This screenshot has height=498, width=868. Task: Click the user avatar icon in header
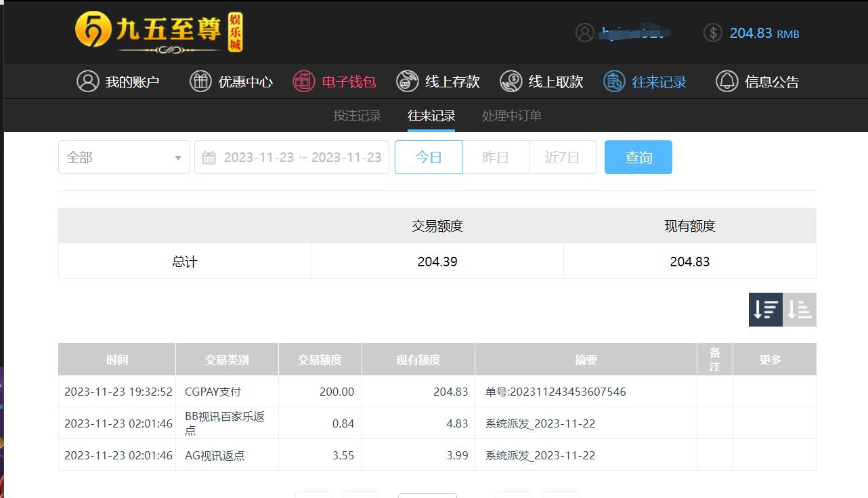click(584, 33)
